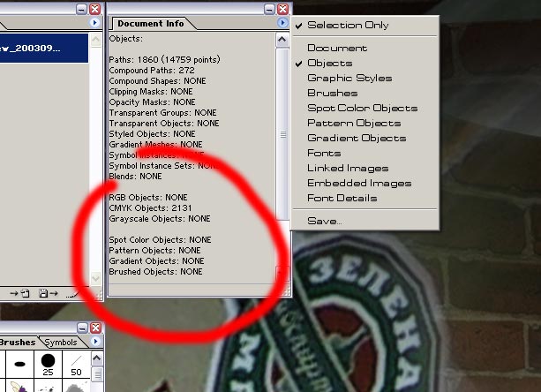
Task: Click the Document Info scroll up arrow
Action: tap(282, 40)
